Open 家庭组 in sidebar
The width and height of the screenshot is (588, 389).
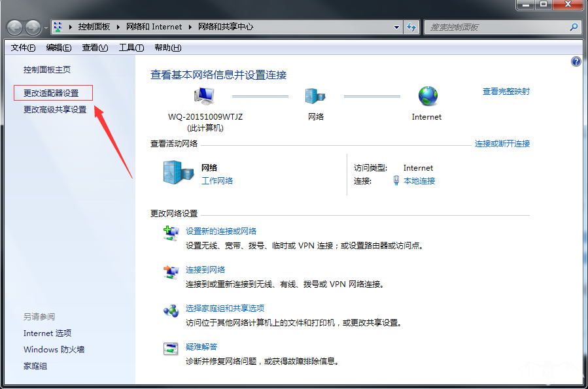click(35, 366)
